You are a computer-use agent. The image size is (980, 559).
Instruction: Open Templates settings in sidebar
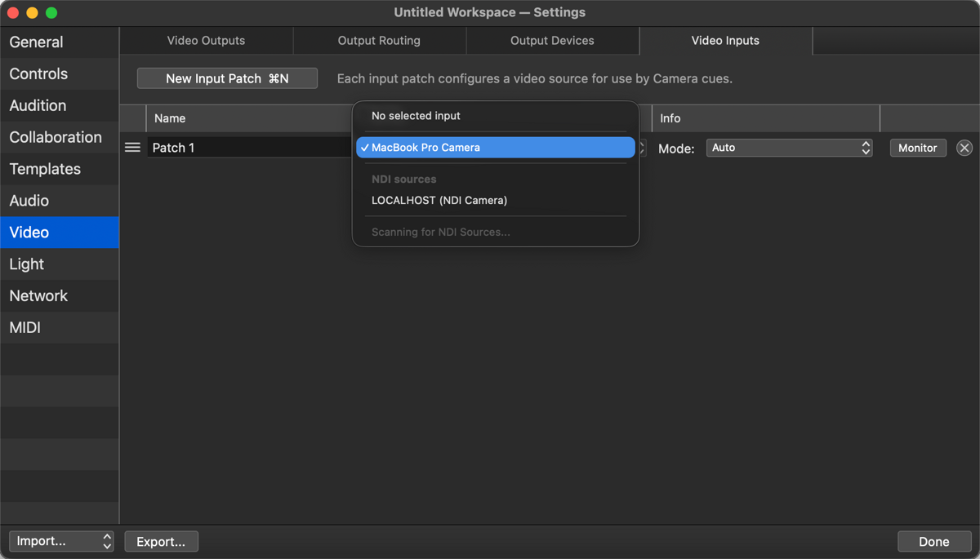[x=60, y=169]
